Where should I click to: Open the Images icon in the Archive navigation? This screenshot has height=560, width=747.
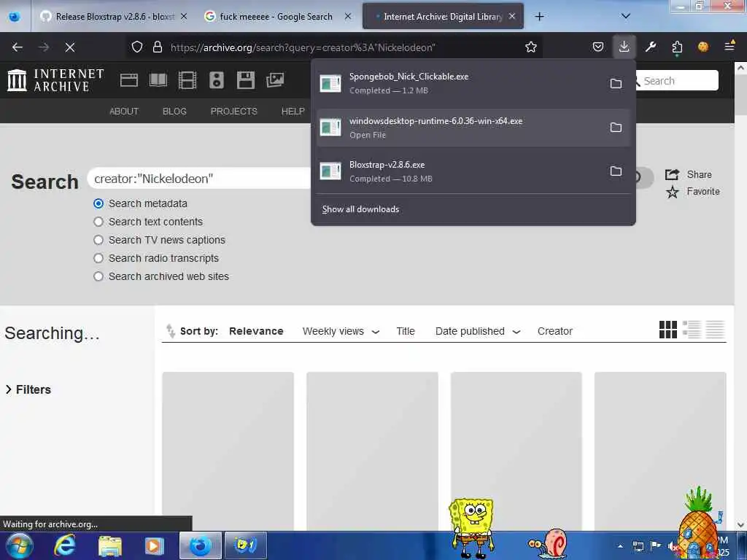pyautogui.click(x=275, y=80)
